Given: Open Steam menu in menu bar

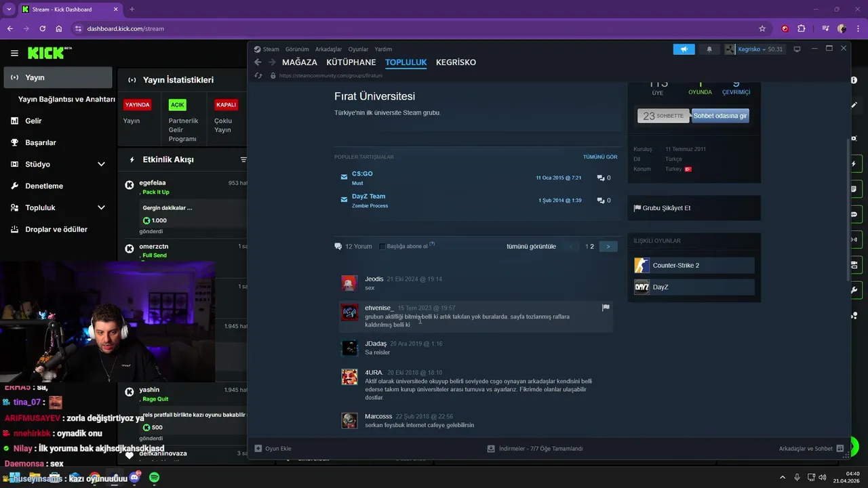Looking at the screenshot, I should coord(267,49).
